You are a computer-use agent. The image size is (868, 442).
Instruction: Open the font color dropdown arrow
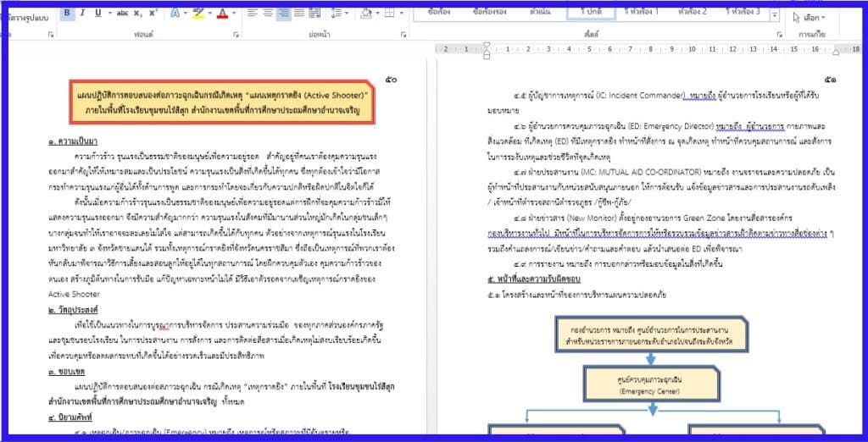235,14
